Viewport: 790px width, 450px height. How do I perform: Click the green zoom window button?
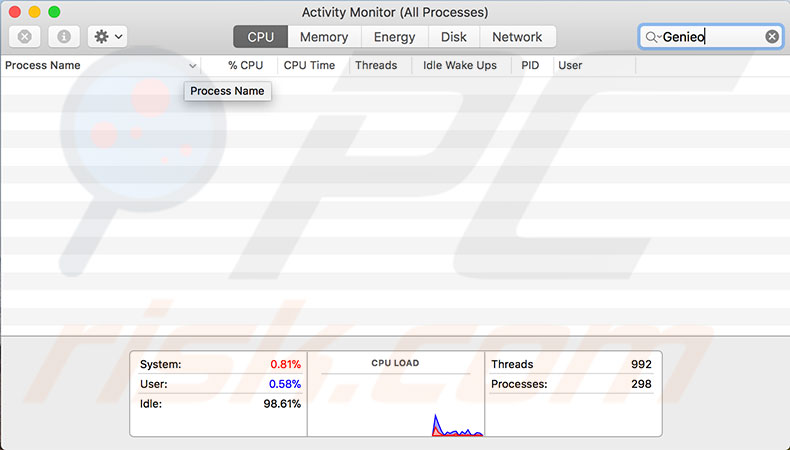click(x=54, y=12)
